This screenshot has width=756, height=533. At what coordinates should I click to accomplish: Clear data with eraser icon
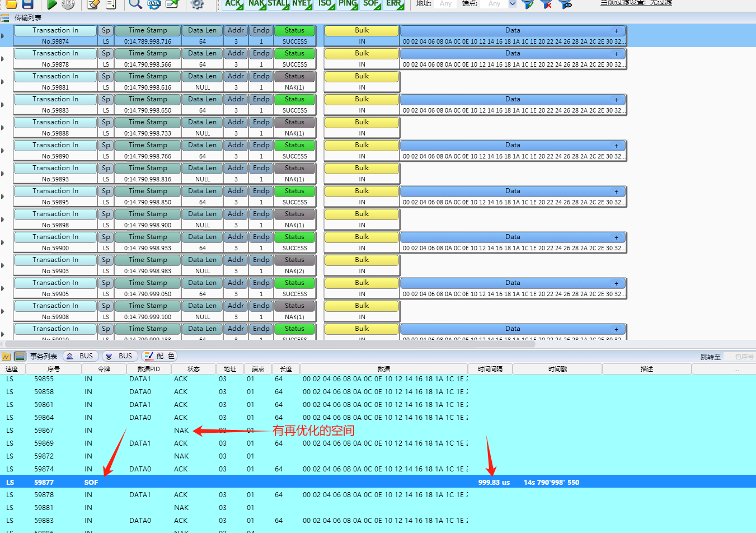[93, 4]
